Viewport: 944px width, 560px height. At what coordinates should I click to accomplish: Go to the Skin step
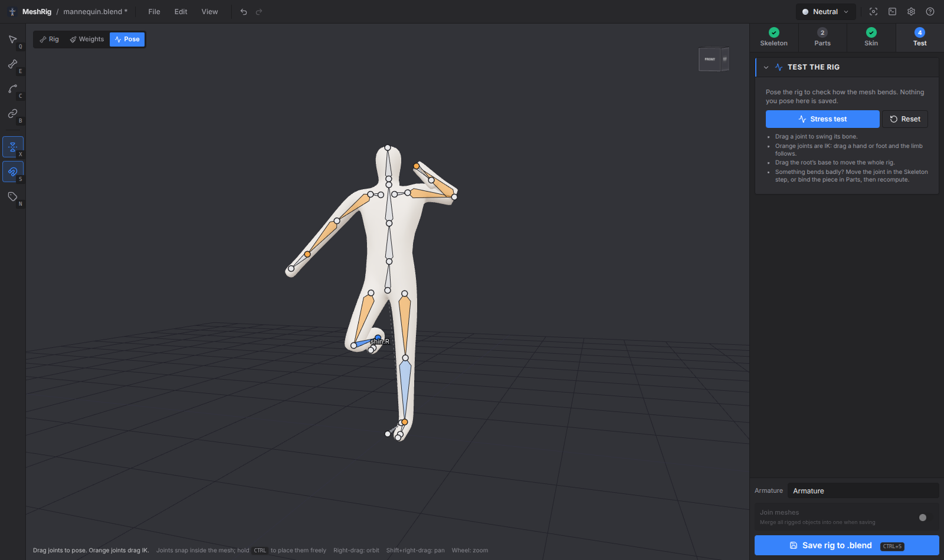(x=871, y=37)
